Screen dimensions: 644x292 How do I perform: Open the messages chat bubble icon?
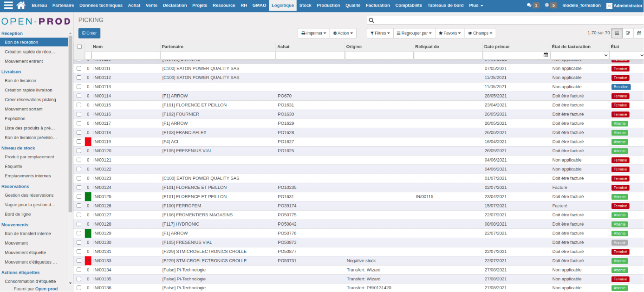point(529,5)
